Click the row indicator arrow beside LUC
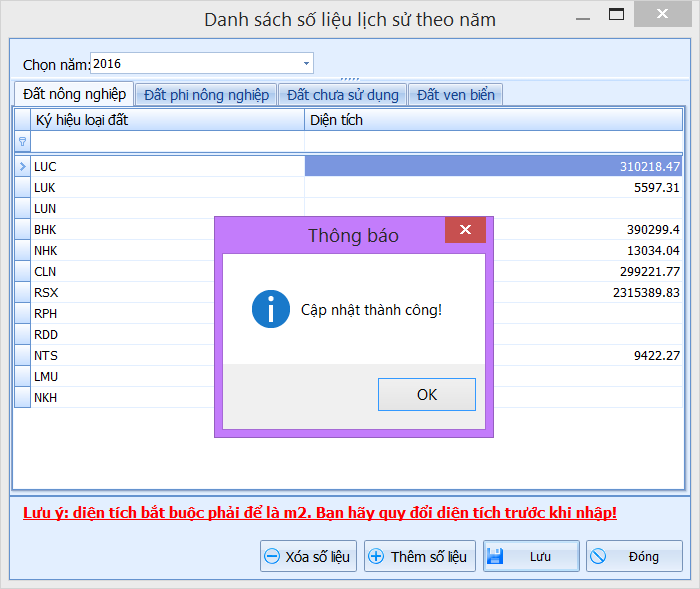700x589 pixels. [22, 166]
